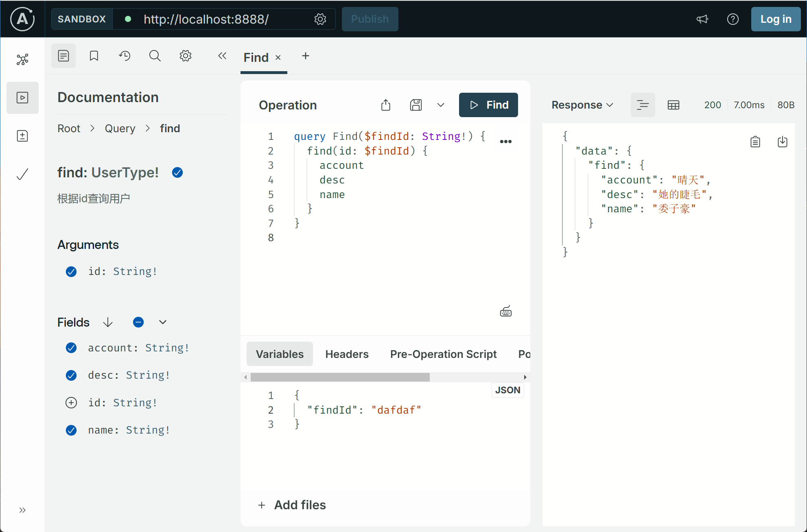
Task: Open endpoint connection settings gear
Action: pyautogui.click(x=320, y=19)
